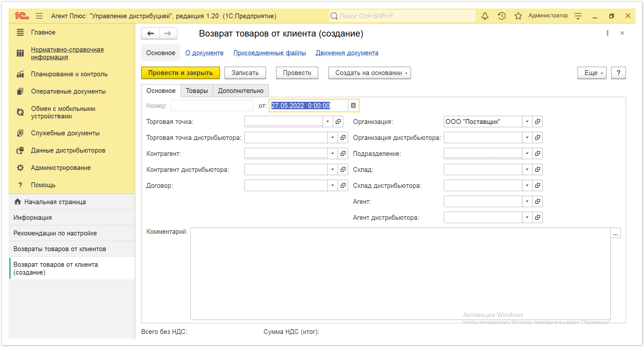Switch to Рекомендации по настройке window

(x=72, y=233)
